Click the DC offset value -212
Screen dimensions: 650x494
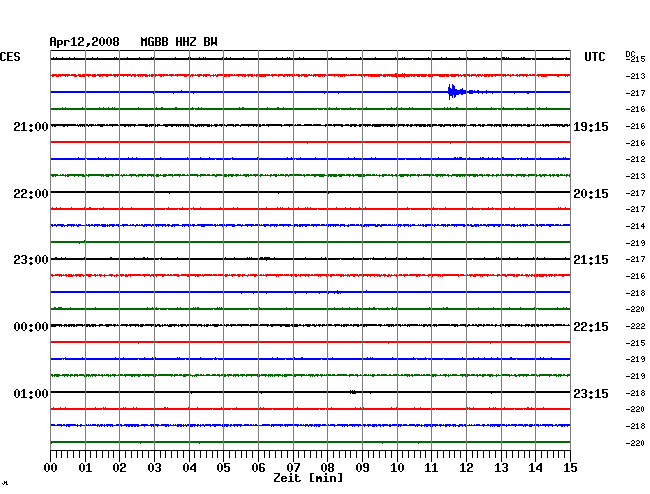635,159
